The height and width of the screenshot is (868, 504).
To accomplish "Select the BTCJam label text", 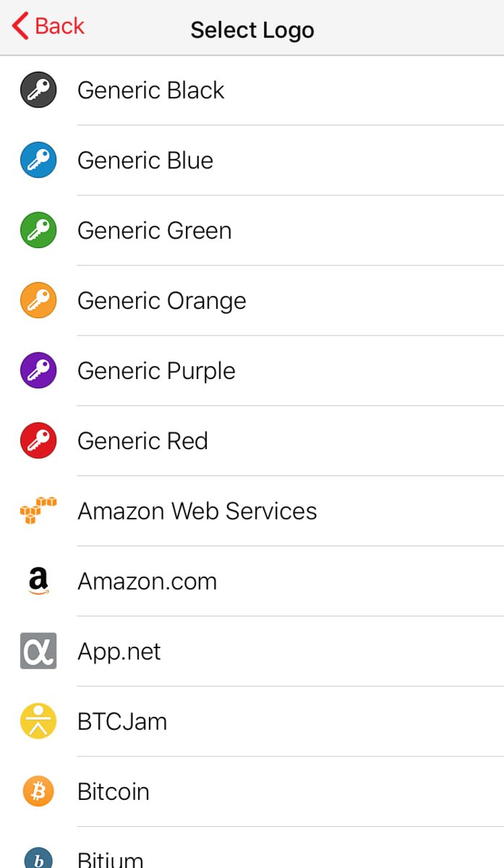I will coord(122,722).
